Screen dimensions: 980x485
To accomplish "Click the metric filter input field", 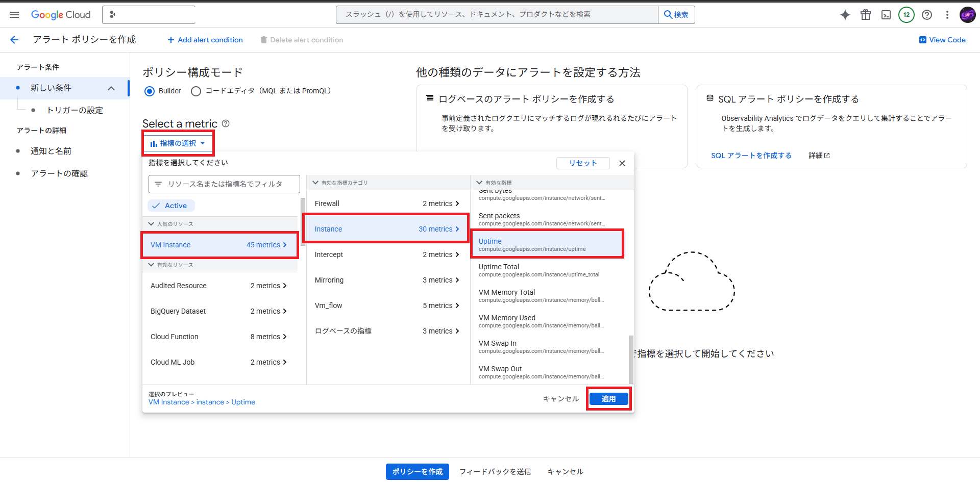I will [x=225, y=184].
